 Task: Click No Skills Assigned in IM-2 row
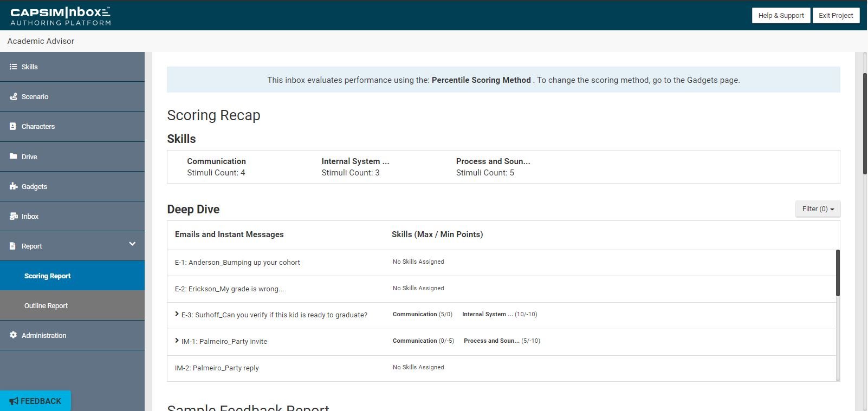click(418, 367)
